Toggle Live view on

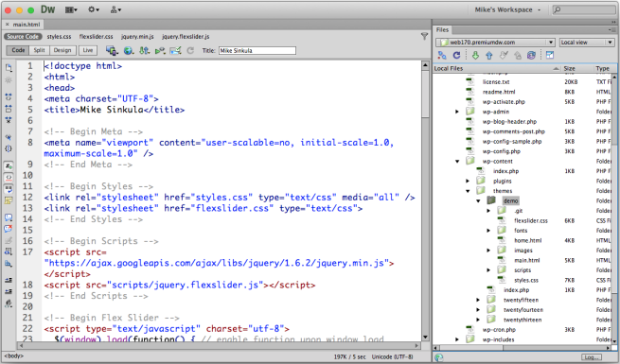[x=87, y=50]
